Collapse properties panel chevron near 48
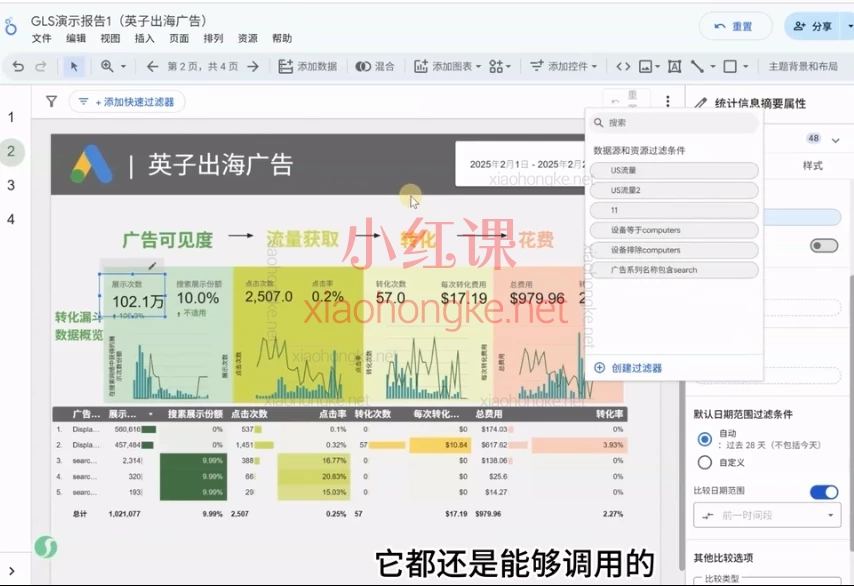Image resolution: width=854 pixels, height=586 pixels. [x=835, y=141]
